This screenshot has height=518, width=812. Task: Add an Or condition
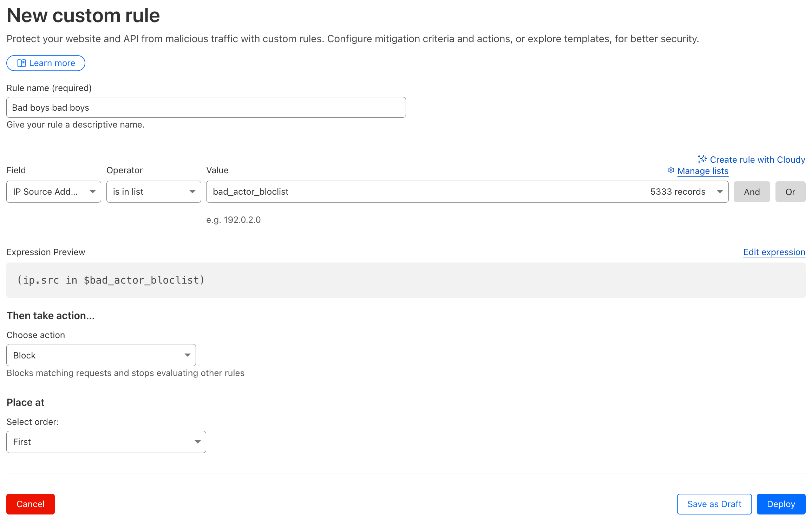[x=790, y=192]
